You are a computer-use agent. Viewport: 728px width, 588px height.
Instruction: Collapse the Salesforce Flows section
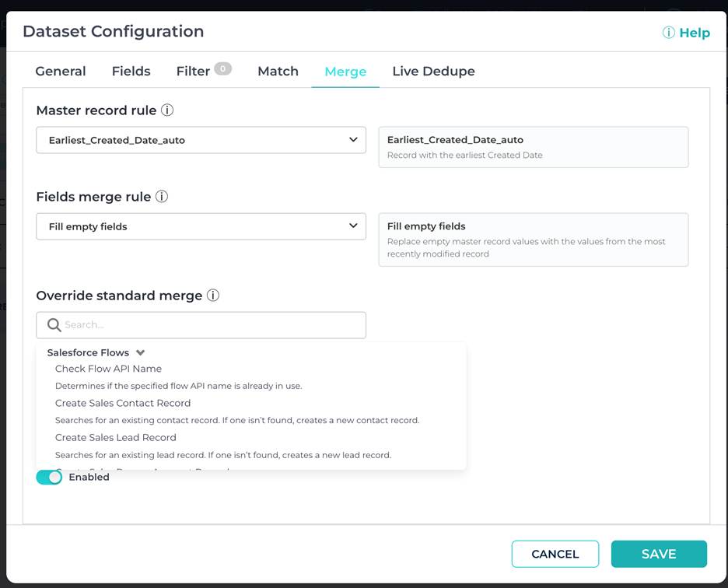141,352
